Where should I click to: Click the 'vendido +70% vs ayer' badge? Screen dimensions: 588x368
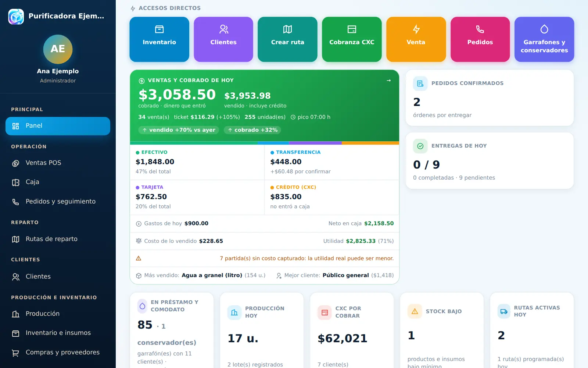coord(179,130)
